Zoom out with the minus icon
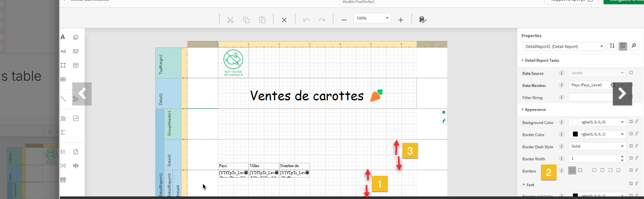Viewport: 644px width, 199px height. pyautogui.click(x=344, y=20)
